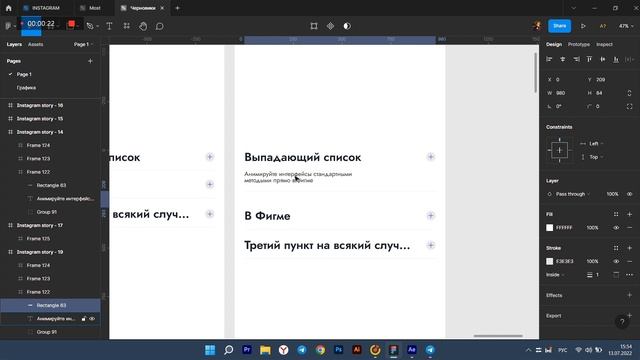Click plus next to 'В Фигме' on canvas

pyautogui.click(x=431, y=216)
